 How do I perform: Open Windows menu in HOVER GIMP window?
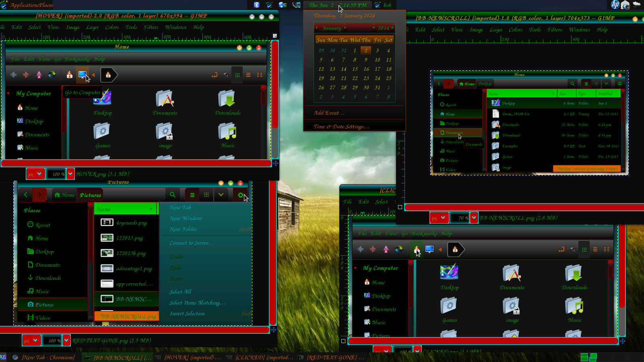pos(176,27)
